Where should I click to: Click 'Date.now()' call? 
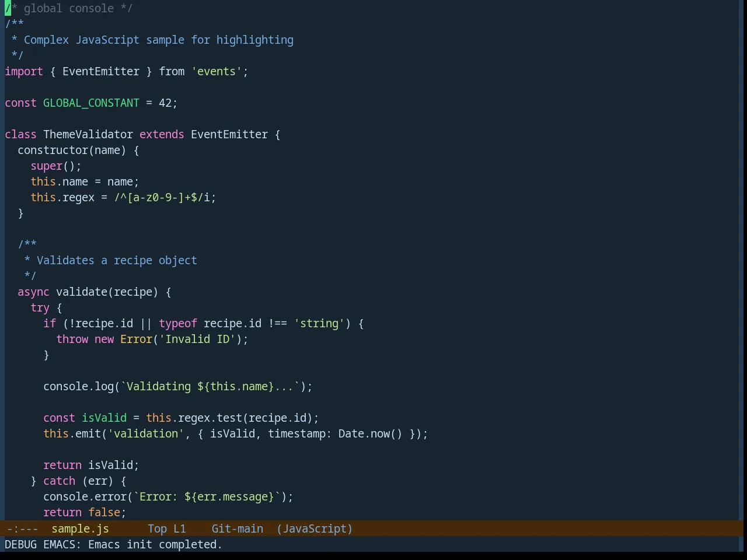pos(371,433)
